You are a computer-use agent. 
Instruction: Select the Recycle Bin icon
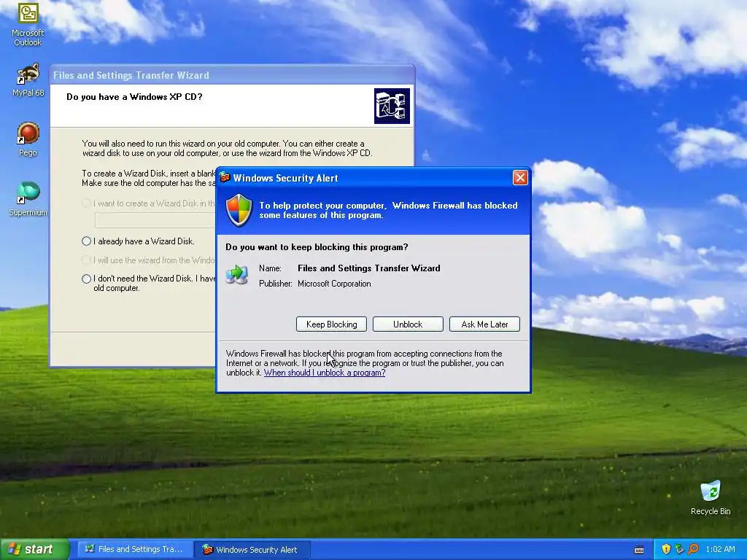(711, 497)
